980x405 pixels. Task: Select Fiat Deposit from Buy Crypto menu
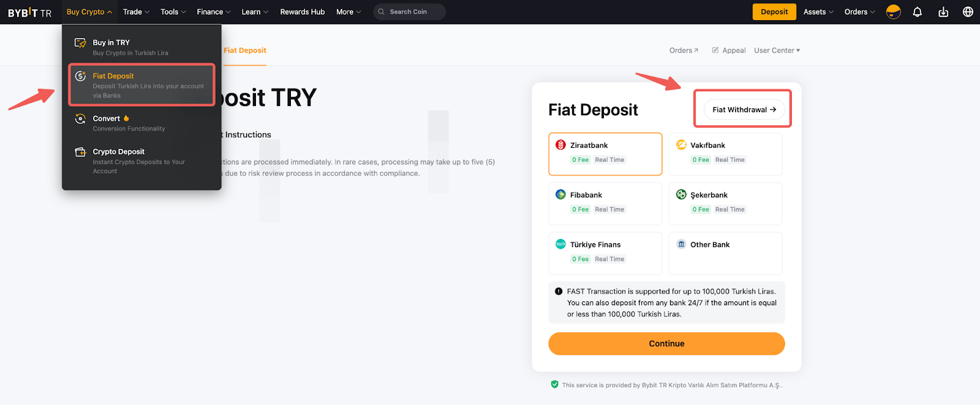141,85
